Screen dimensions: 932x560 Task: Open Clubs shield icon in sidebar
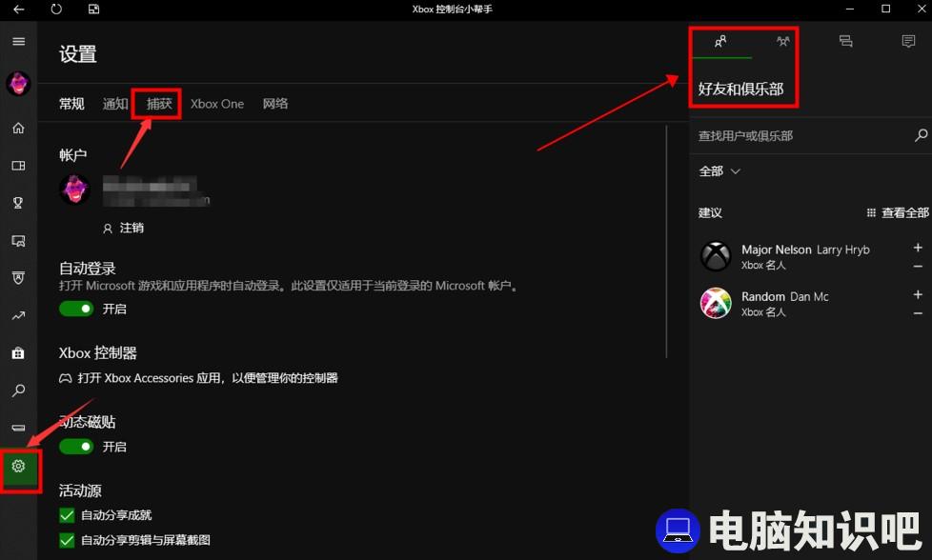click(x=18, y=278)
